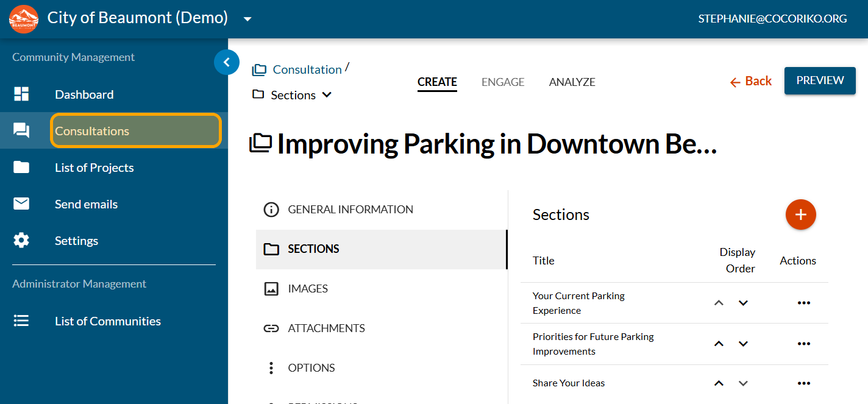Move Your Current Parking Experience section down

click(743, 303)
